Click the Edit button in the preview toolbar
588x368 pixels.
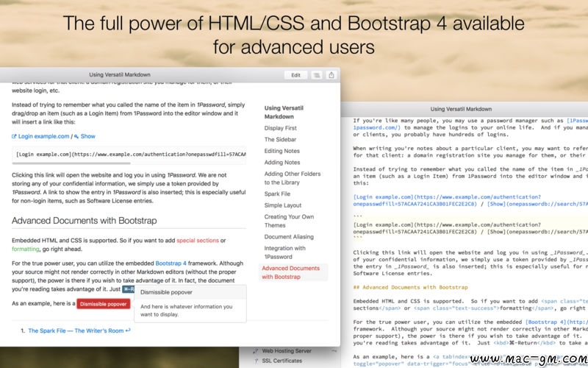[295, 75]
